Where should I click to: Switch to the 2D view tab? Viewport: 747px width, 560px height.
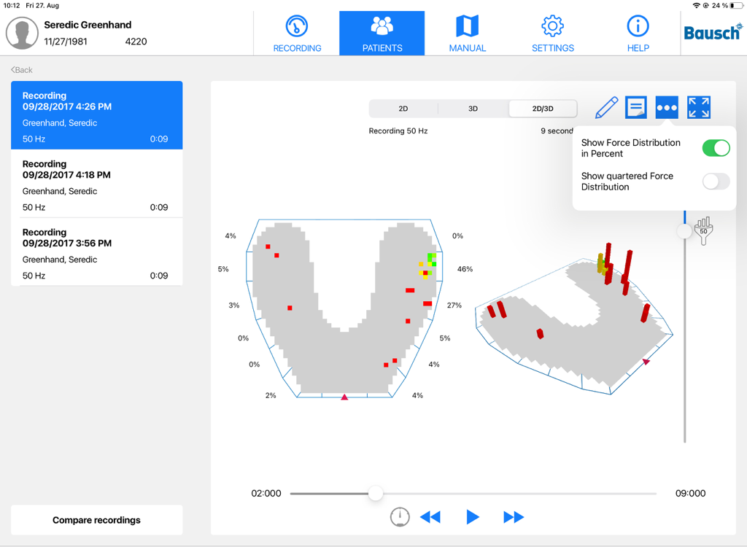(x=403, y=108)
